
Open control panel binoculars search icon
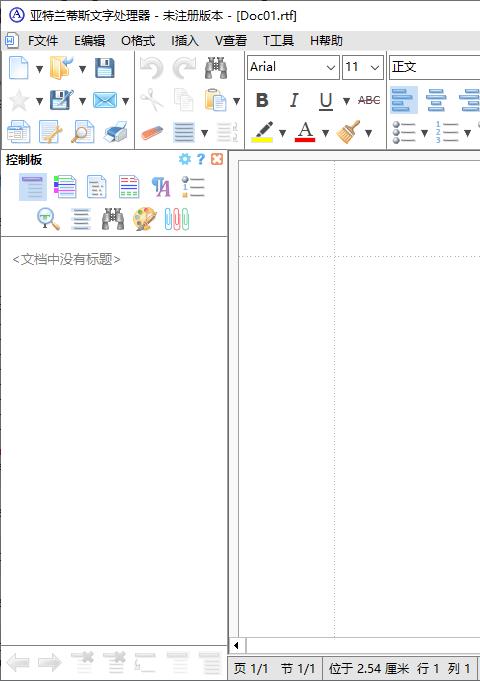(113, 219)
